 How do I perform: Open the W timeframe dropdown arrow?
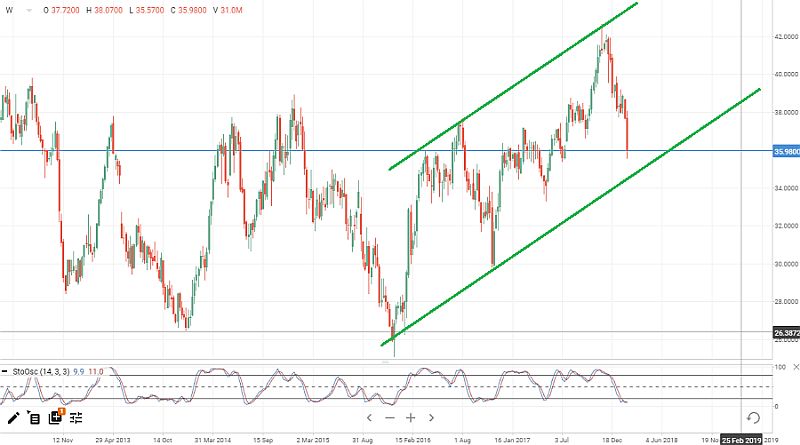click(29, 10)
